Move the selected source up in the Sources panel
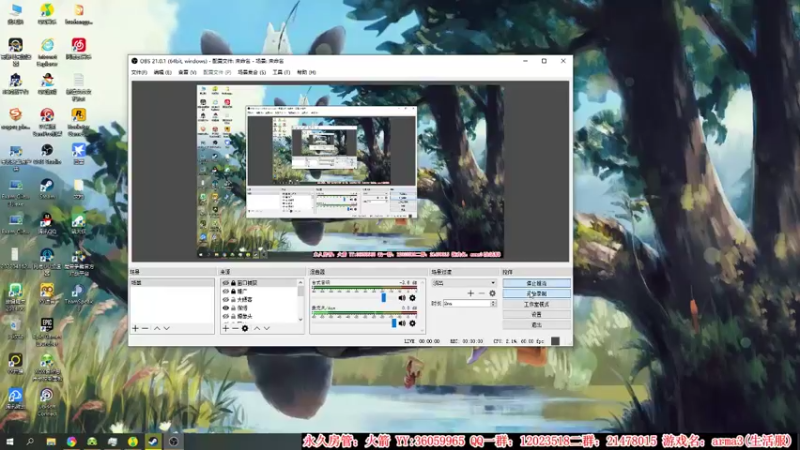800x450 pixels. click(257, 328)
